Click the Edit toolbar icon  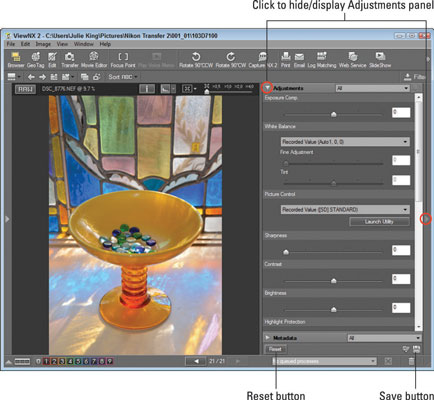pyautogui.click(x=52, y=60)
